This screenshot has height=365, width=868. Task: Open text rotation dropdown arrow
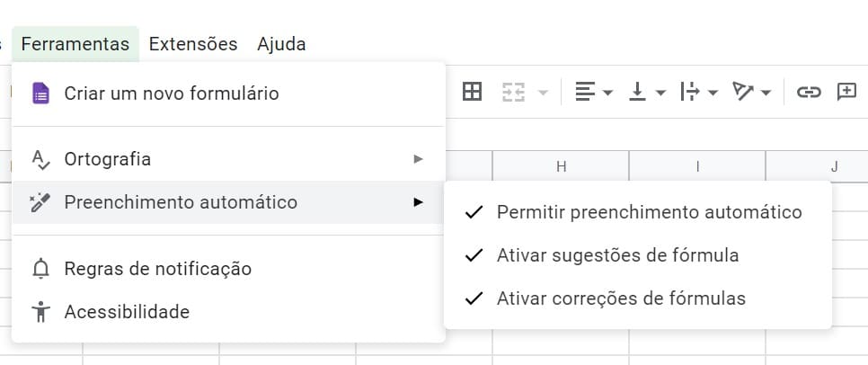[x=766, y=93]
